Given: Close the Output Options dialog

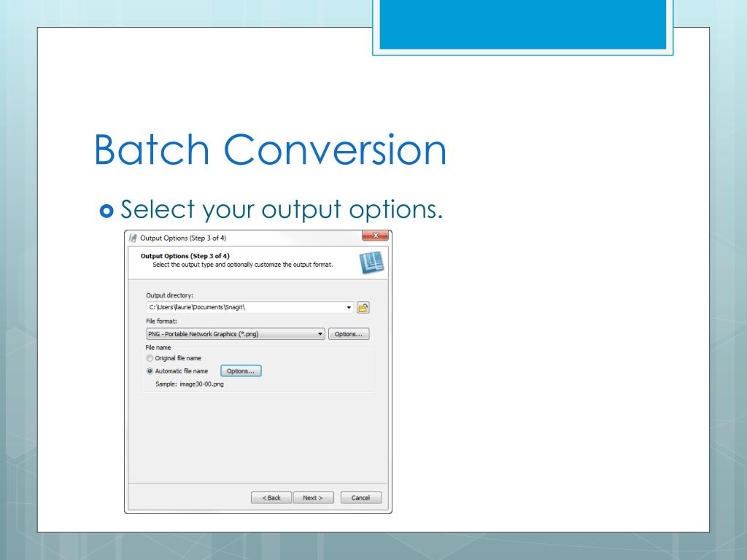Looking at the screenshot, I should tap(375, 236).
